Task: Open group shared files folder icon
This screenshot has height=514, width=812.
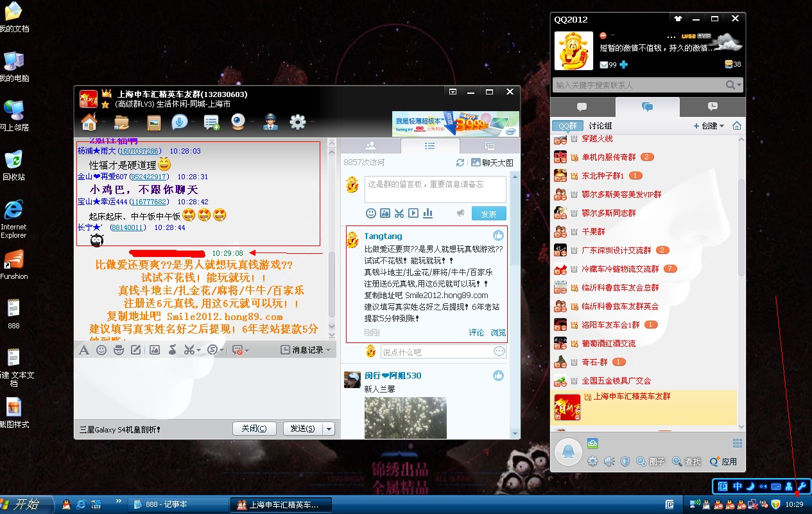Action: click(x=122, y=122)
